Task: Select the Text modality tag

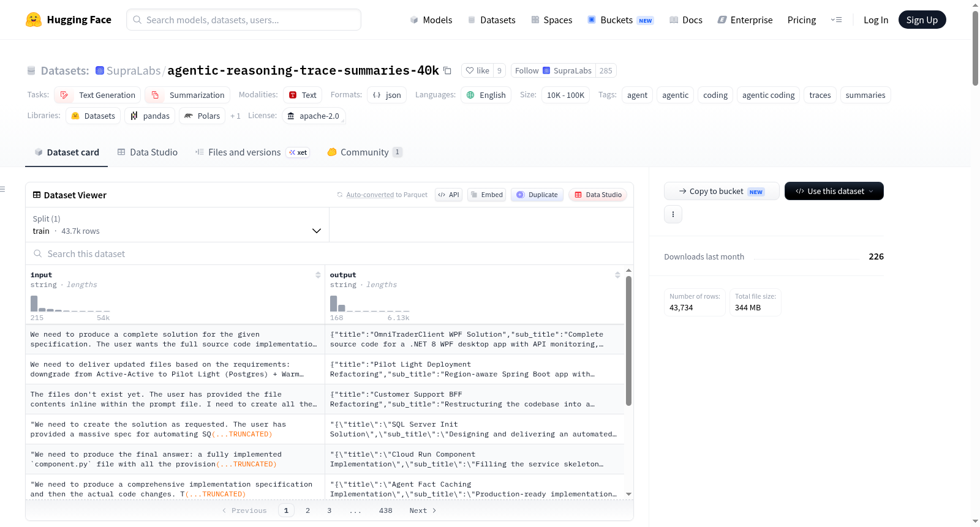Action: coord(303,95)
